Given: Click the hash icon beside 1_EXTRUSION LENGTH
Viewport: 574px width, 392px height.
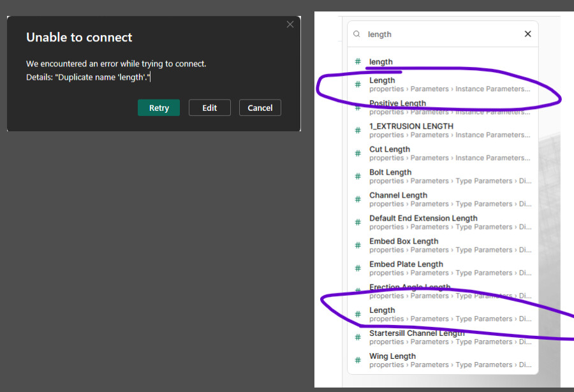Looking at the screenshot, I should (x=358, y=130).
